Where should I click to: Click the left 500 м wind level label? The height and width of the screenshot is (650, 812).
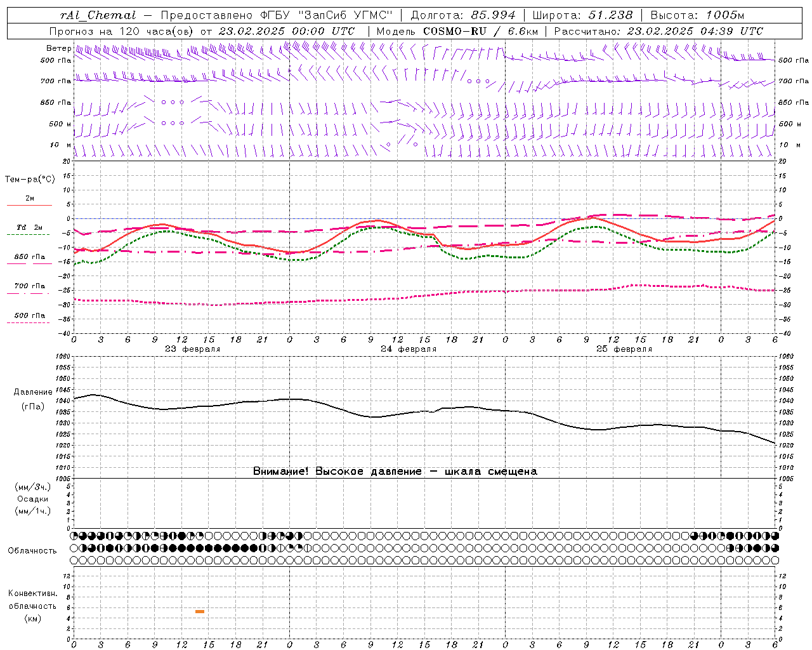pos(60,124)
